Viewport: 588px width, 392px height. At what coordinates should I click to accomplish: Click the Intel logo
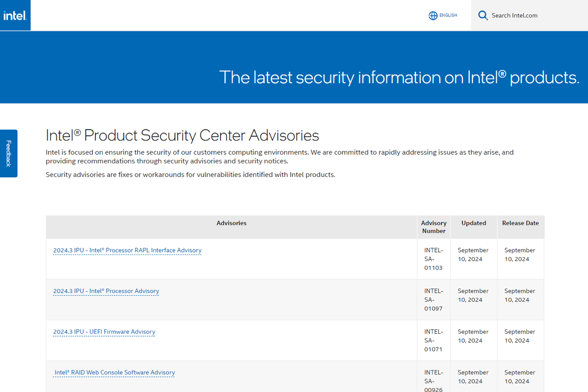tap(15, 15)
